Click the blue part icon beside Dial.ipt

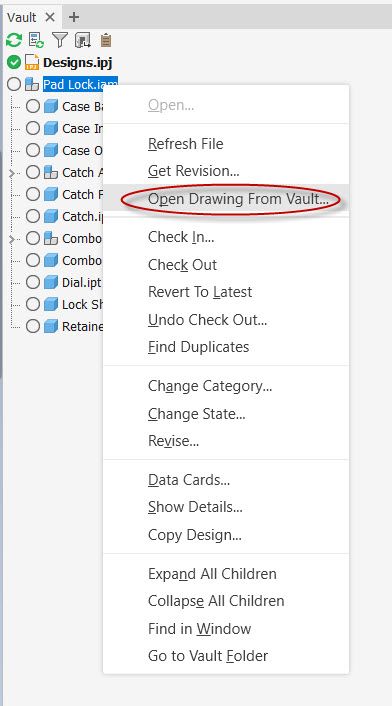[51, 282]
